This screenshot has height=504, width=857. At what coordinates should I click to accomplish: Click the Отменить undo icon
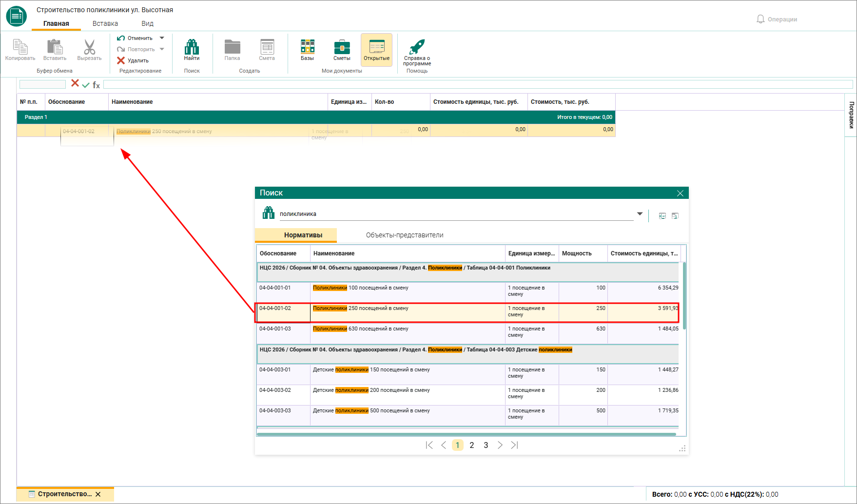tap(121, 38)
